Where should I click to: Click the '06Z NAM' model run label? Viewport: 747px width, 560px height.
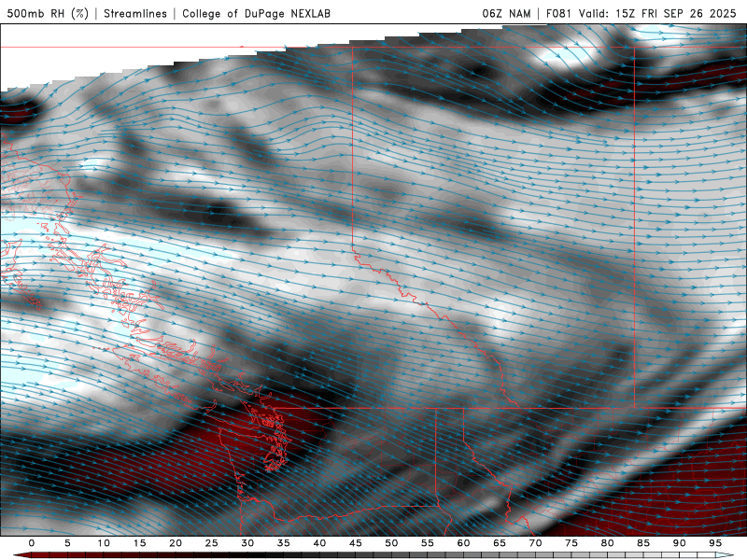[506, 13]
